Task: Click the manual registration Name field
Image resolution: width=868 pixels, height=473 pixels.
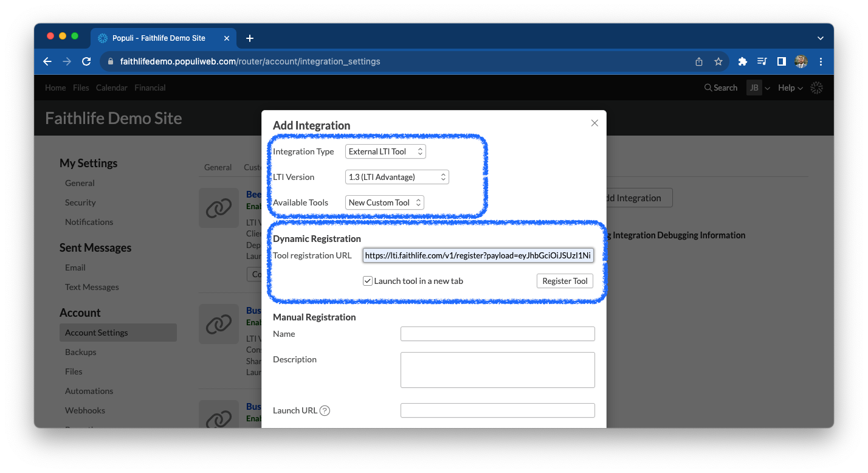Action: click(x=497, y=334)
